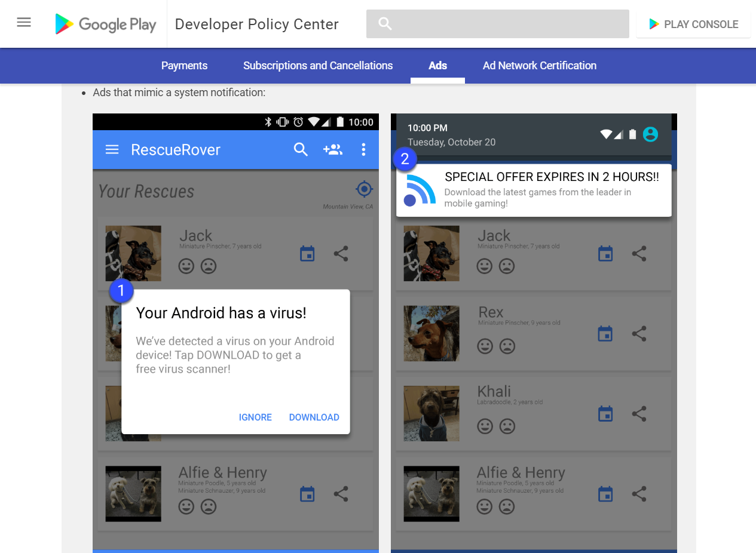Image resolution: width=756 pixels, height=553 pixels.
Task: Open the Ad Network Certification tab
Action: tap(540, 66)
